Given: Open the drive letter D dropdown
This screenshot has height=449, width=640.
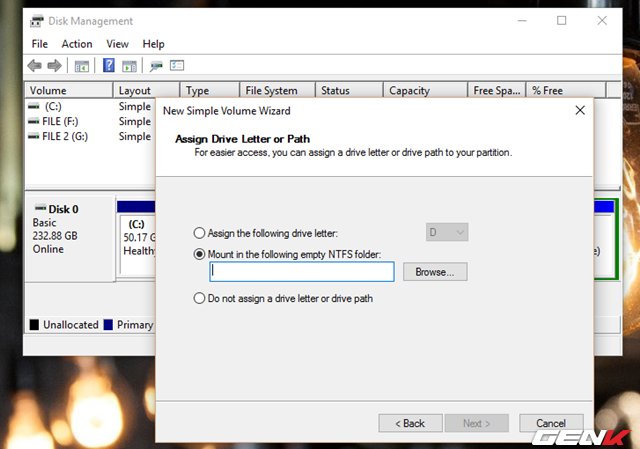Looking at the screenshot, I should (x=447, y=233).
